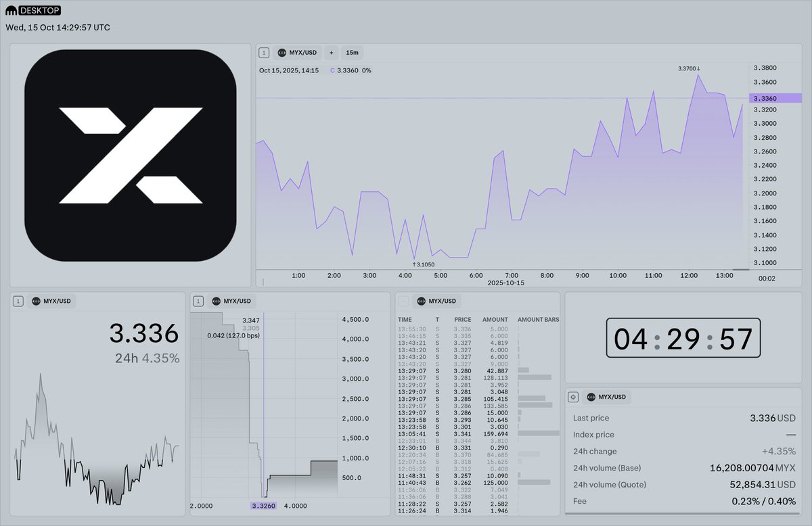Click 24h volume (Quote) 52,854.31 USD

pos(762,484)
